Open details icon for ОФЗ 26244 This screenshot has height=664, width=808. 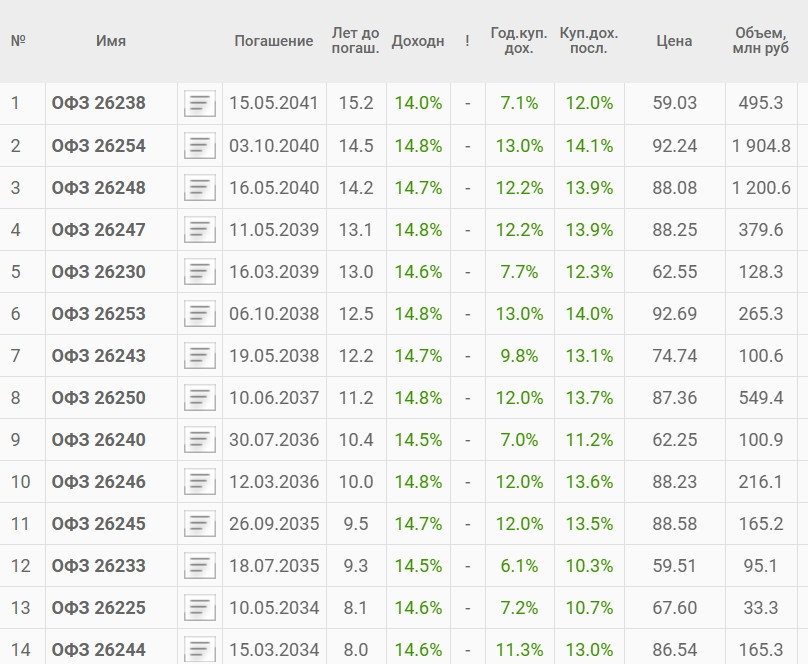(x=199, y=650)
